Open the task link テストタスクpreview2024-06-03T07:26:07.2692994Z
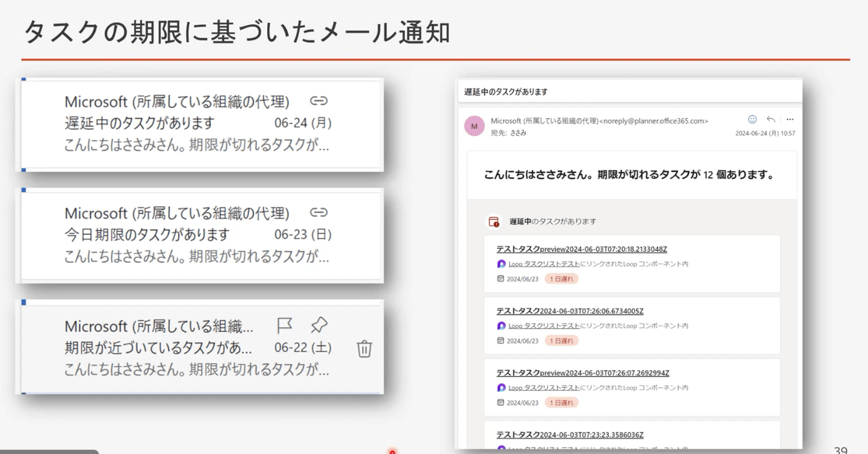 (583, 373)
